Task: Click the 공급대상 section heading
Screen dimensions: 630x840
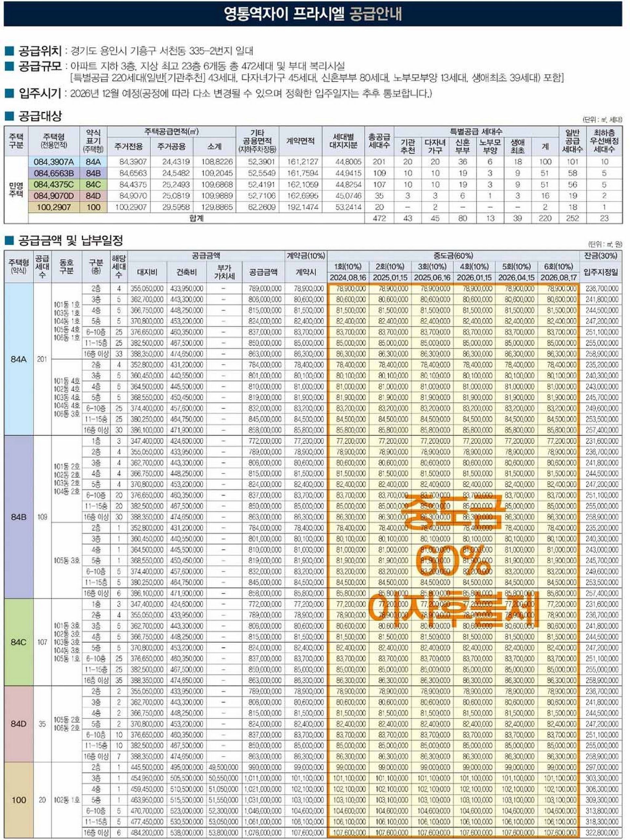Action: pyautogui.click(x=40, y=116)
